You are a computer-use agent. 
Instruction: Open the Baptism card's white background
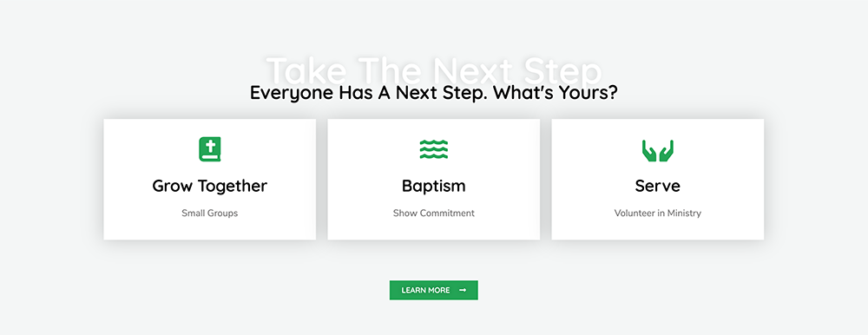tap(433, 180)
